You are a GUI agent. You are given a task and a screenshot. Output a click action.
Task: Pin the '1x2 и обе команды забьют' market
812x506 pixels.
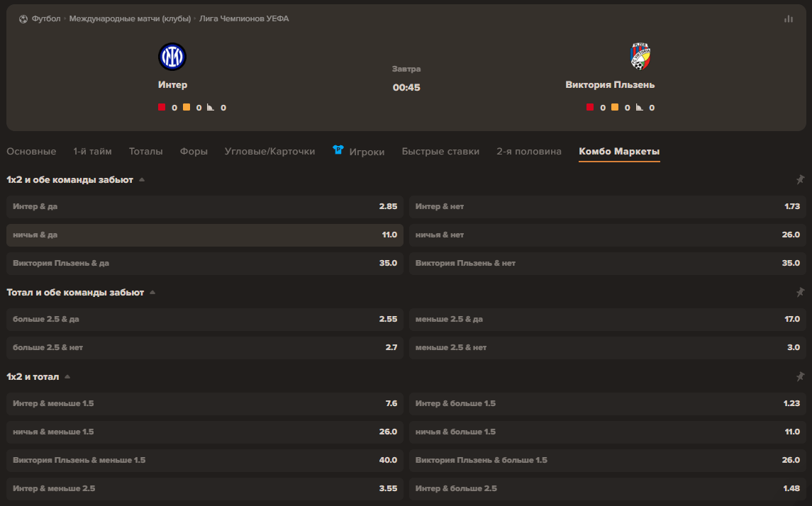[800, 179]
